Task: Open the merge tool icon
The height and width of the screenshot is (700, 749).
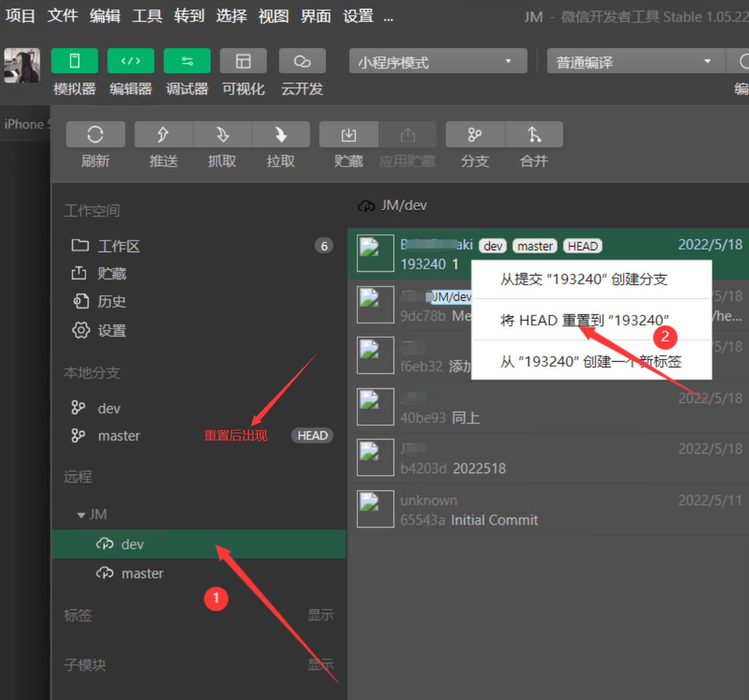Action: (x=534, y=135)
